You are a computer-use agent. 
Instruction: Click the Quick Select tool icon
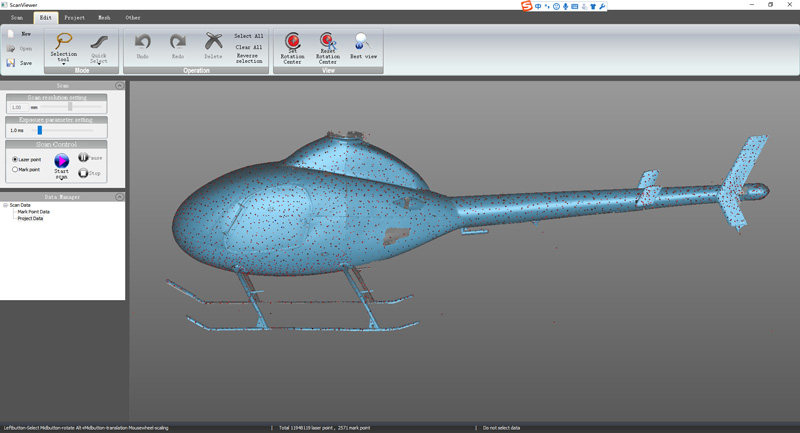click(x=99, y=42)
